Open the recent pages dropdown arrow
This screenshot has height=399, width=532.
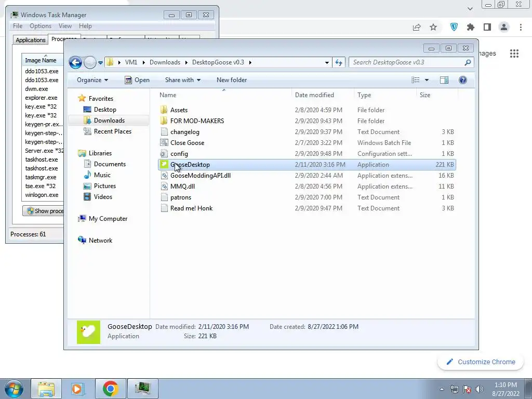(100, 63)
